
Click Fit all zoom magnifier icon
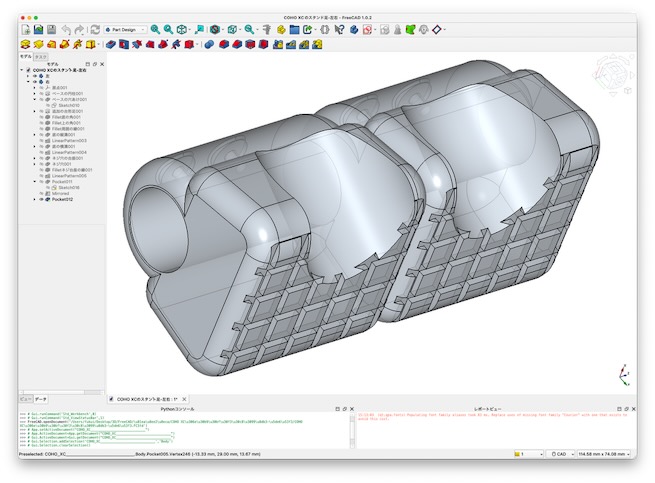click(155, 30)
